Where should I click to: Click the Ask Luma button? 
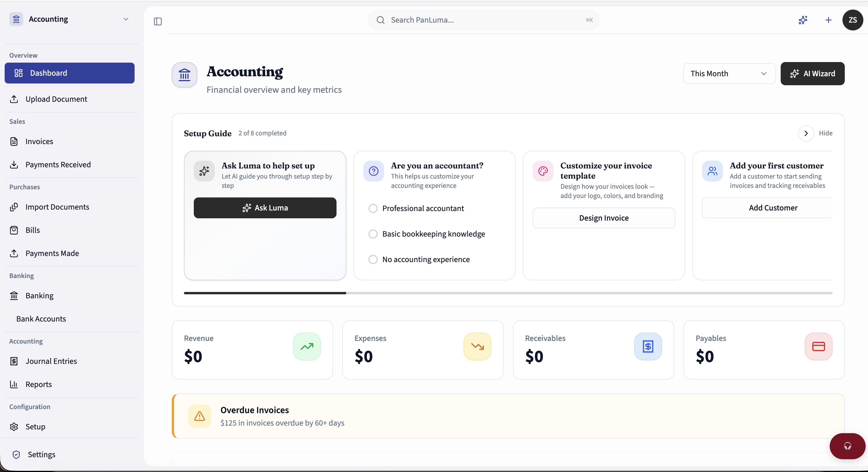click(x=265, y=208)
